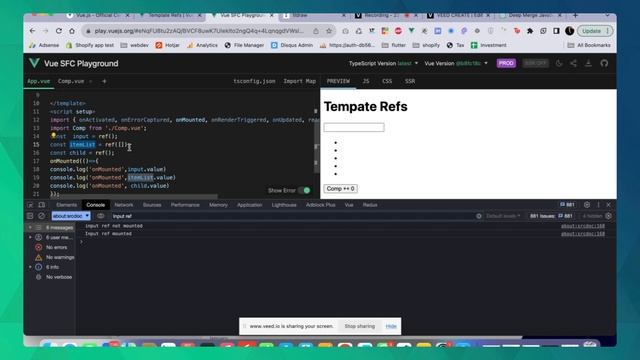Screen dimensions: 640x360
Task: Open the GitHub icon link
Action: [x=604, y=63]
